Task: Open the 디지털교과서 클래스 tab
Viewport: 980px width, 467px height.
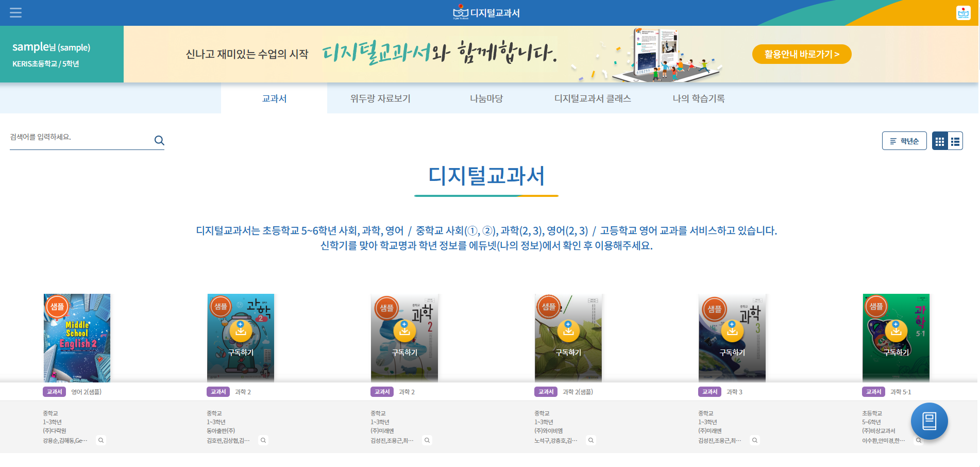Action: (x=593, y=98)
